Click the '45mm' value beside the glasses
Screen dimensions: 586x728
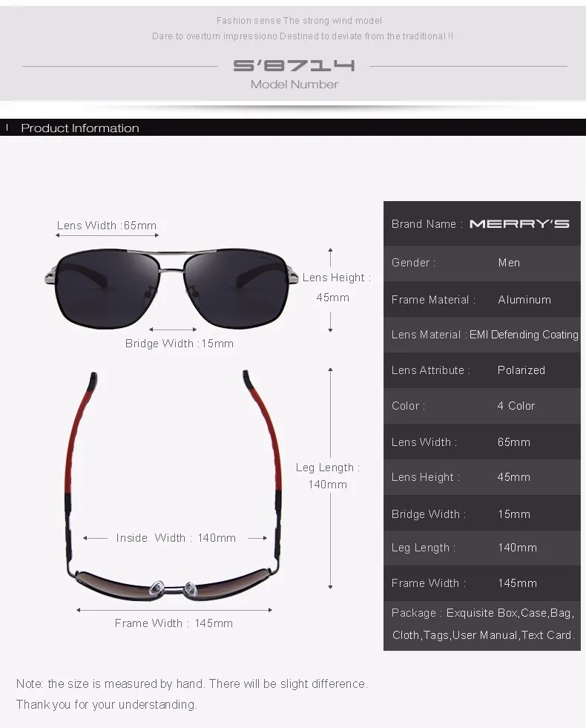(332, 298)
